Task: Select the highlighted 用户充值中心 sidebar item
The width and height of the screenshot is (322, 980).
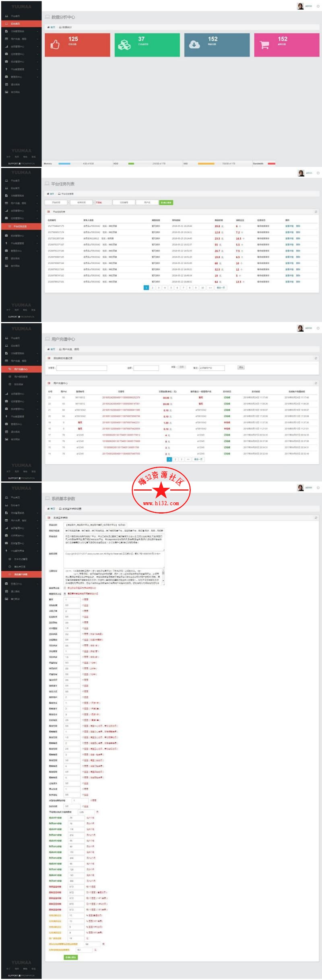Action: [21, 369]
